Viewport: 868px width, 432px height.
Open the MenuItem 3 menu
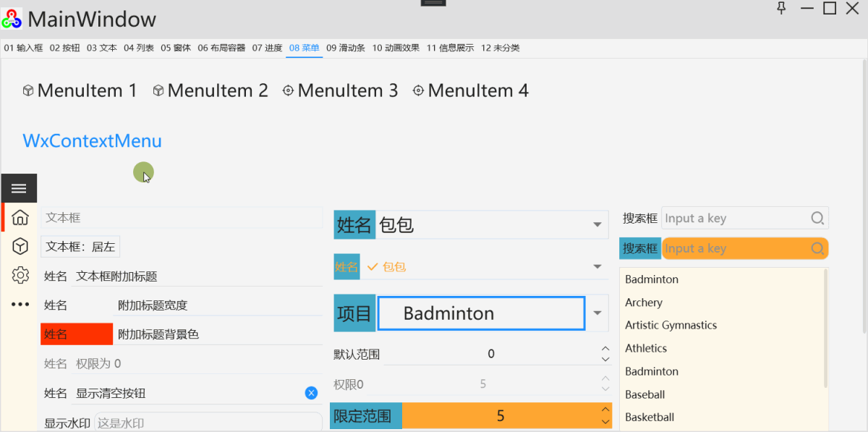[x=340, y=90]
